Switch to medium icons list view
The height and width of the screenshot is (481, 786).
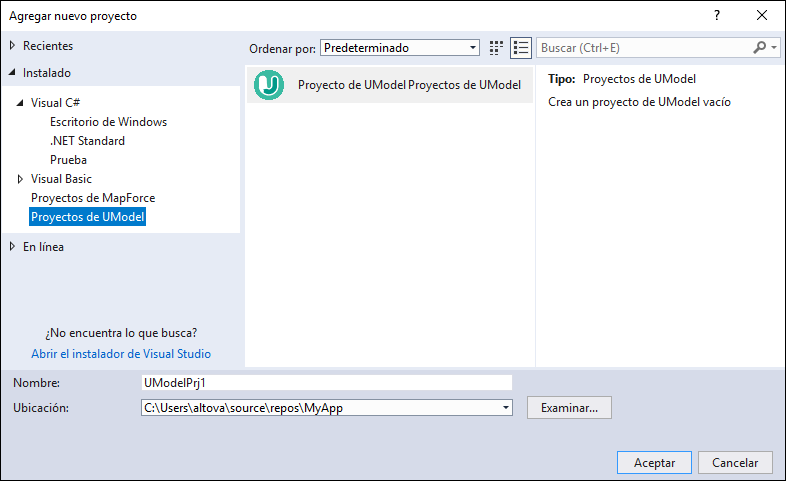[x=521, y=48]
